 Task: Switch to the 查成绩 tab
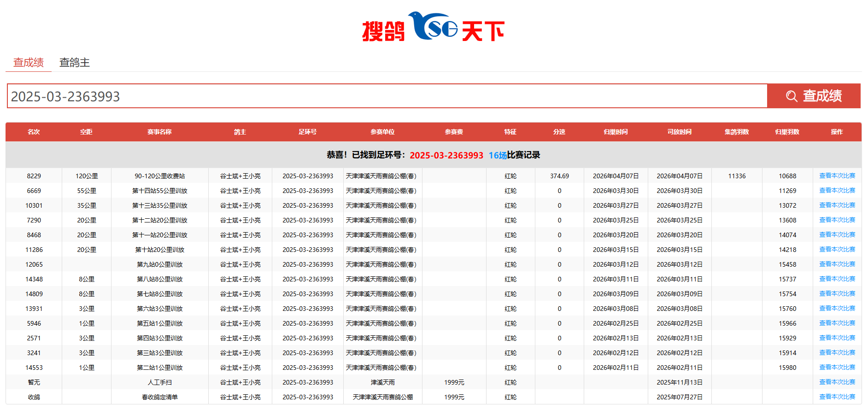coord(29,62)
